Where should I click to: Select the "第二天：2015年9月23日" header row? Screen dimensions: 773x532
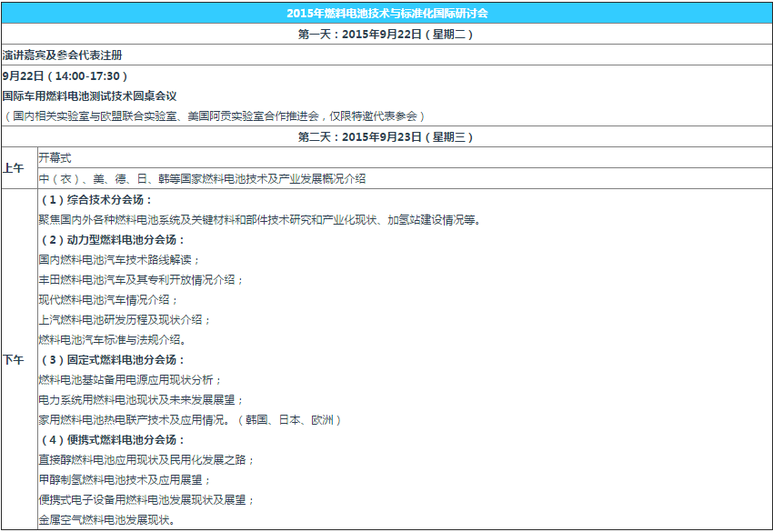pos(386,137)
